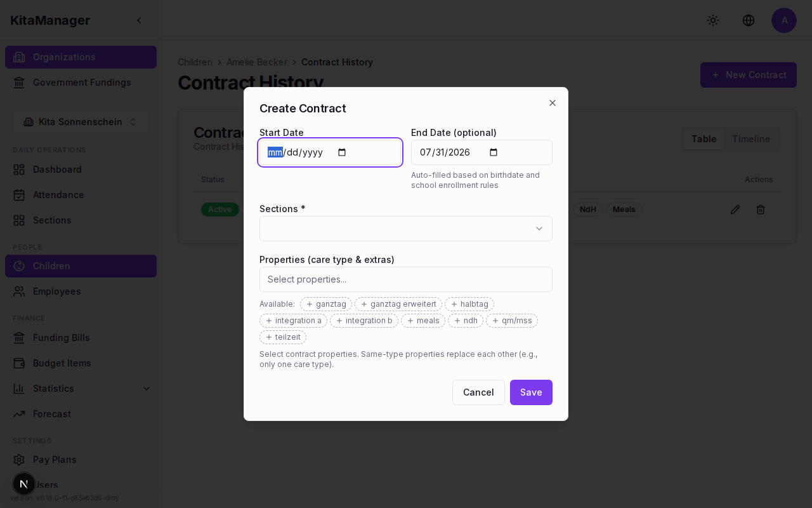Open the Kita Sonnenschein organization selector
The width and height of the screenshot is (812, 508).
tap(81, 122)
